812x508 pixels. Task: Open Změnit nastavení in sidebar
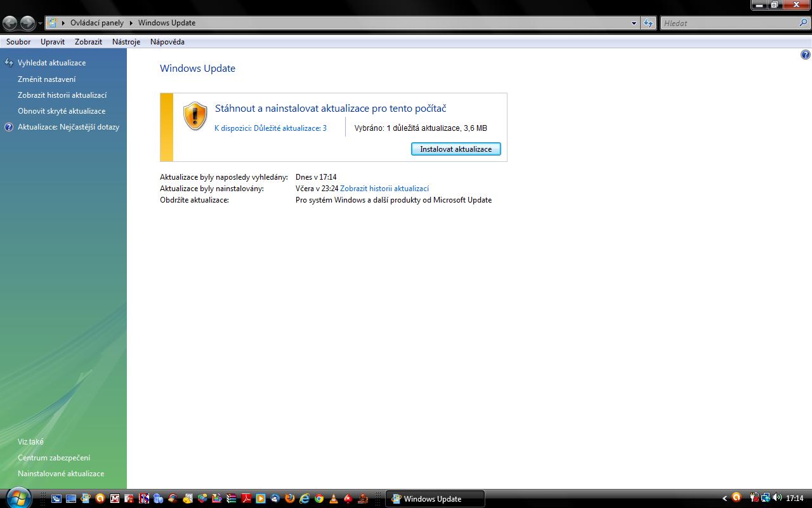(46, 79)
